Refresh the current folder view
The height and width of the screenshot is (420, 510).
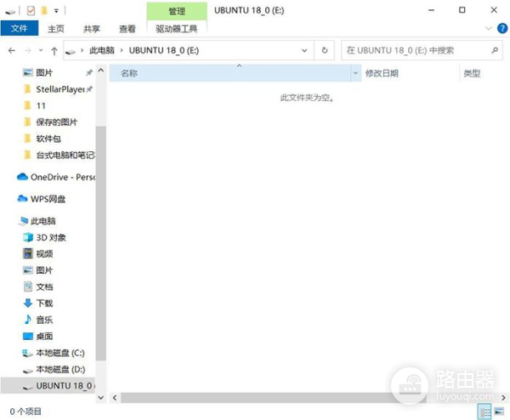tap(325, 50)
